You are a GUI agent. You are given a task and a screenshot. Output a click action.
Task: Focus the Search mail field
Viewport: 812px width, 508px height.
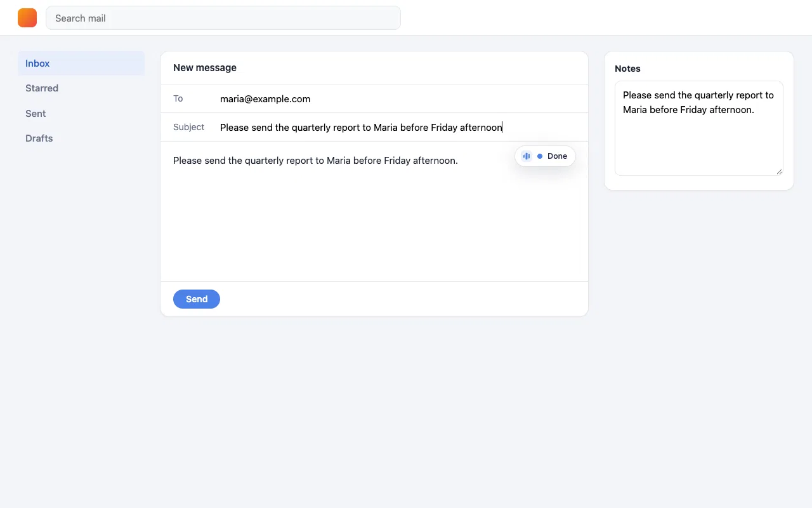[223, 18]
